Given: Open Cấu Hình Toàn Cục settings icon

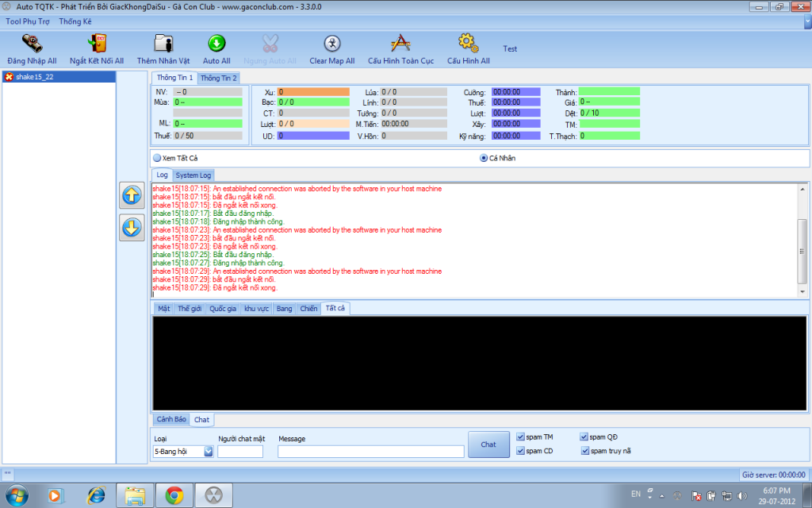Looking at the screenshot, I should tap(400, 44).
